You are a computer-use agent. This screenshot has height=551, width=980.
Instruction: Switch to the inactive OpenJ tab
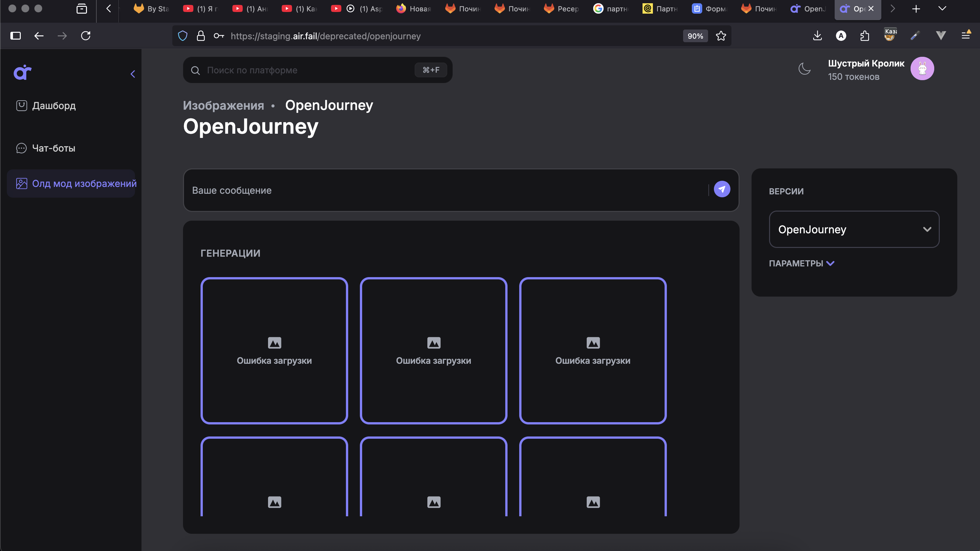tap(808, 8)
